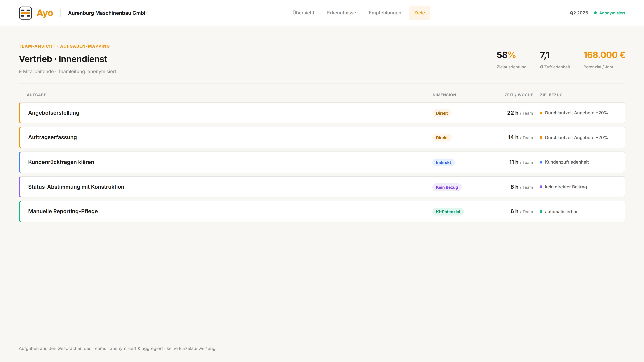Click the green dot beside automatisierbar
Screen dimensions: 644x362
click(541, 212)
